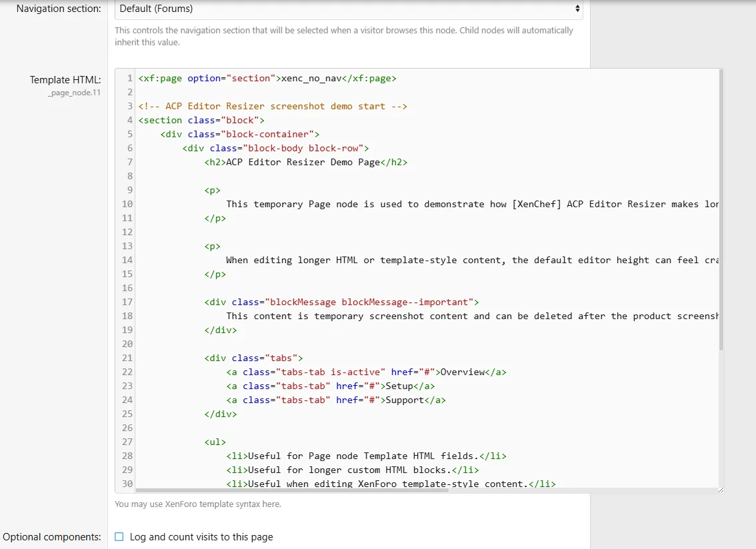This screenshot has width=756, height=549.
Task: Click the opening <p> on line 13
Action: 212,246
